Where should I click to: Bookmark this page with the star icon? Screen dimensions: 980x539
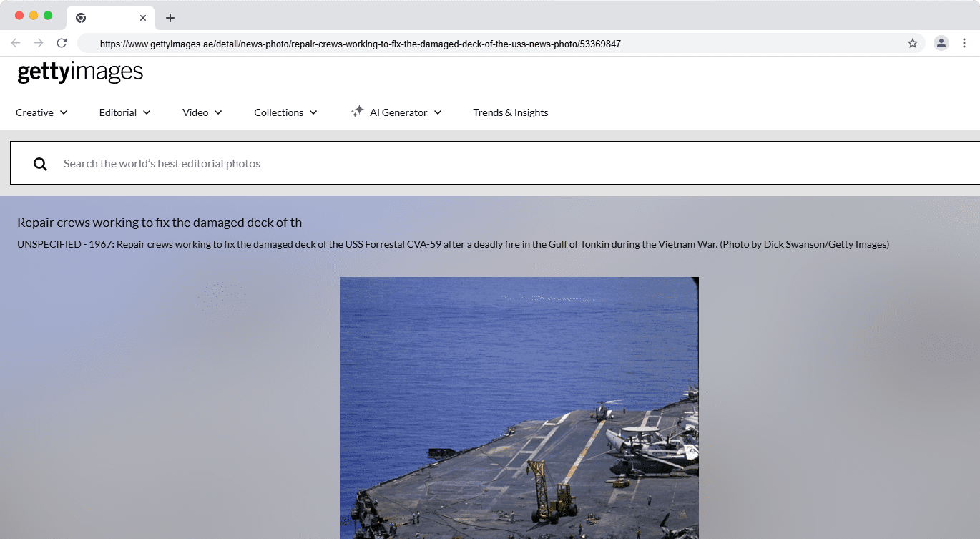[913, 43]
